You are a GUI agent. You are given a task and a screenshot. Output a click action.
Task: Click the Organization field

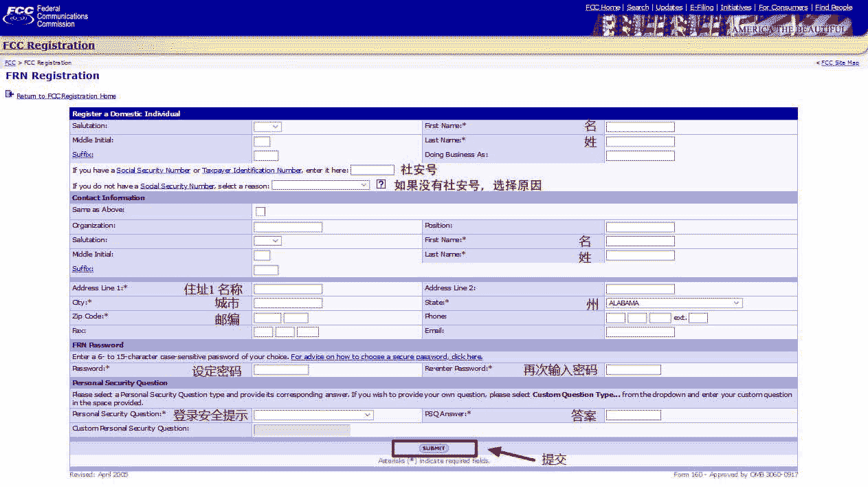pyautogui.click(x=288, y=227)
